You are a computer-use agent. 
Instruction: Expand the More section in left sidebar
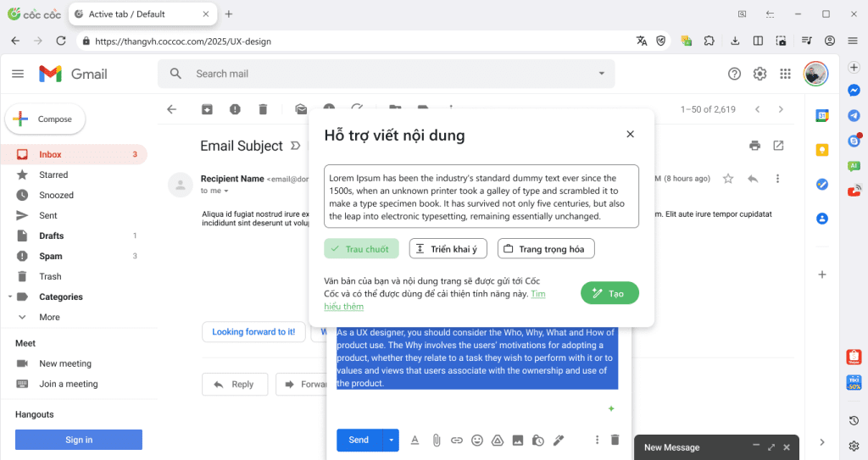coord(49,317)
